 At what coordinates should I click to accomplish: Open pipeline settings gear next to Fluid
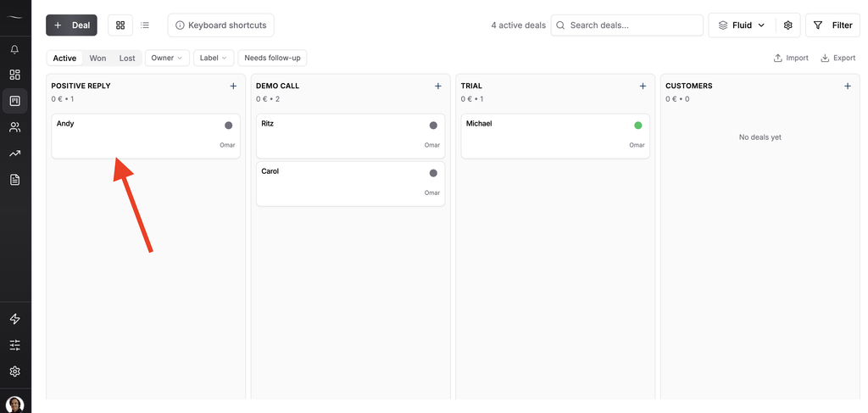click(x=788, y=25)
